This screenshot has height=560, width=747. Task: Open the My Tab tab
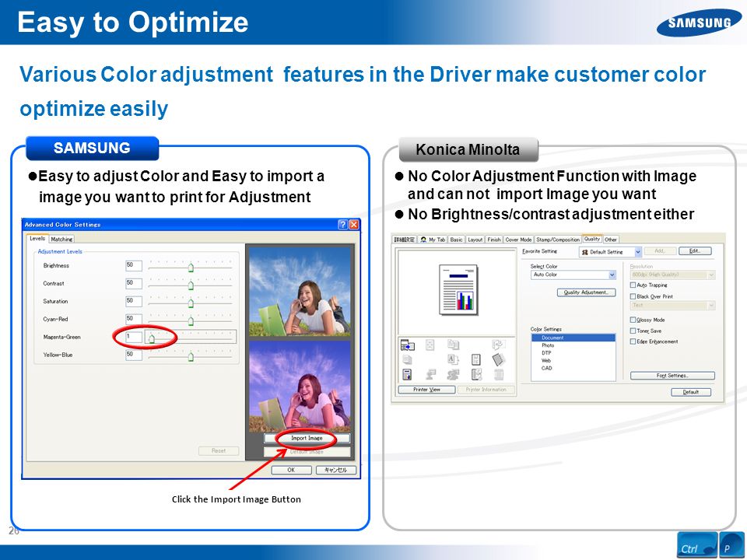pyautogui.click(x=433, y=240)
